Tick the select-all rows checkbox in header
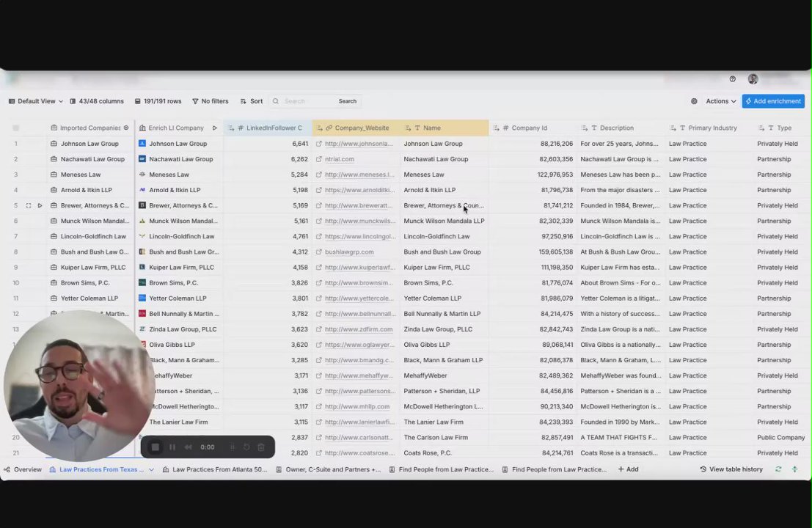This screenshot has width=812, height=528. point(16,128)
